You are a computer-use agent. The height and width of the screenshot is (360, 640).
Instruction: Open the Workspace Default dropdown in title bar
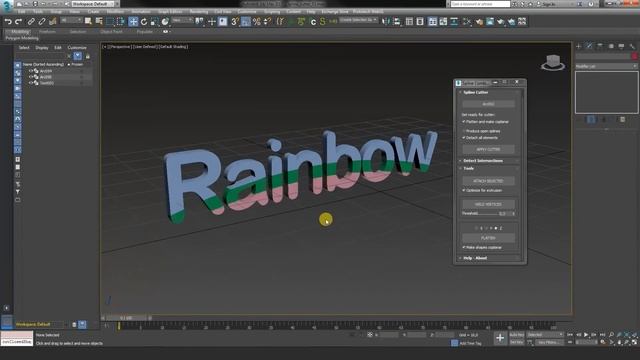click(x=92, y=4)
